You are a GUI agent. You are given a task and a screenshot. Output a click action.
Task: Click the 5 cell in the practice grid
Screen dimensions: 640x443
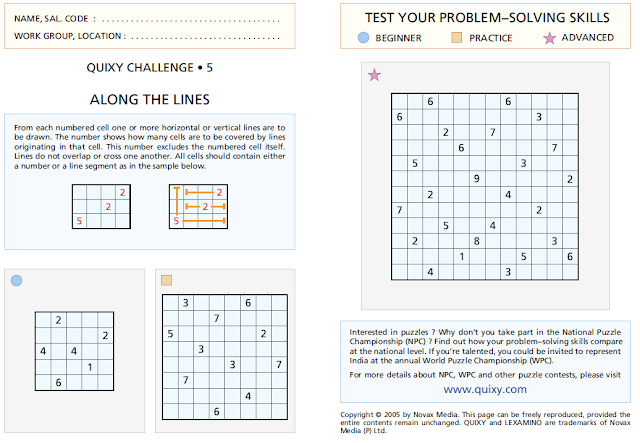tap(170, 334)
